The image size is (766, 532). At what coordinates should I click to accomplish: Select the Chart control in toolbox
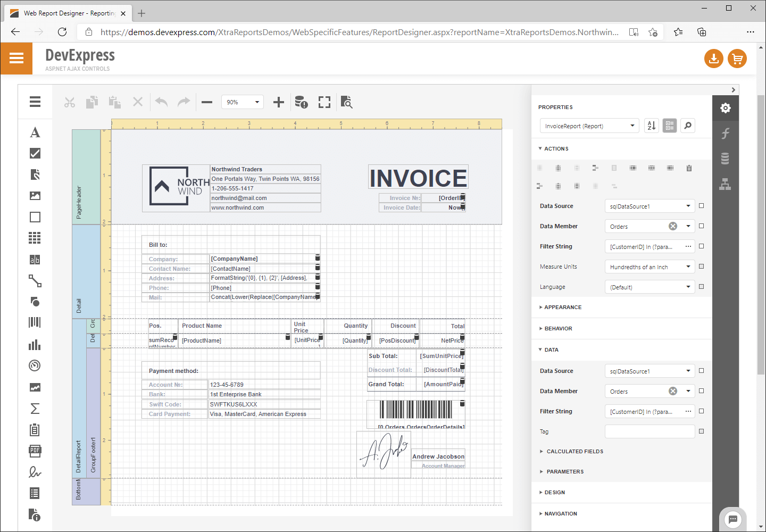[x=35, y=345]
